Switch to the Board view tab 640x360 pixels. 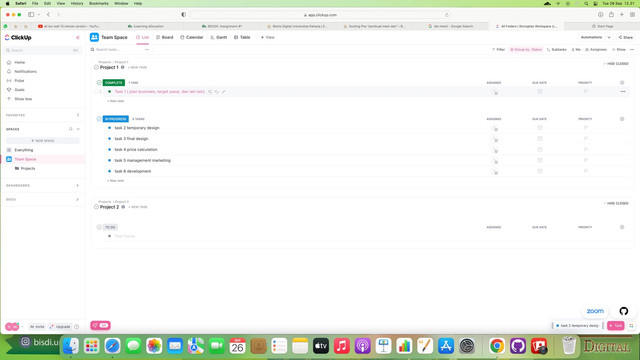[164, 37]
